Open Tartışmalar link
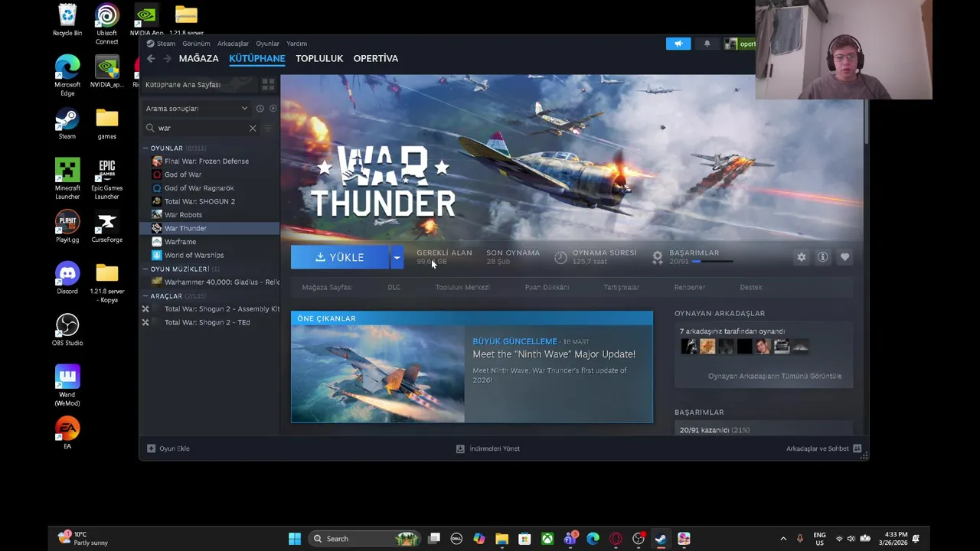 point(621,287)
